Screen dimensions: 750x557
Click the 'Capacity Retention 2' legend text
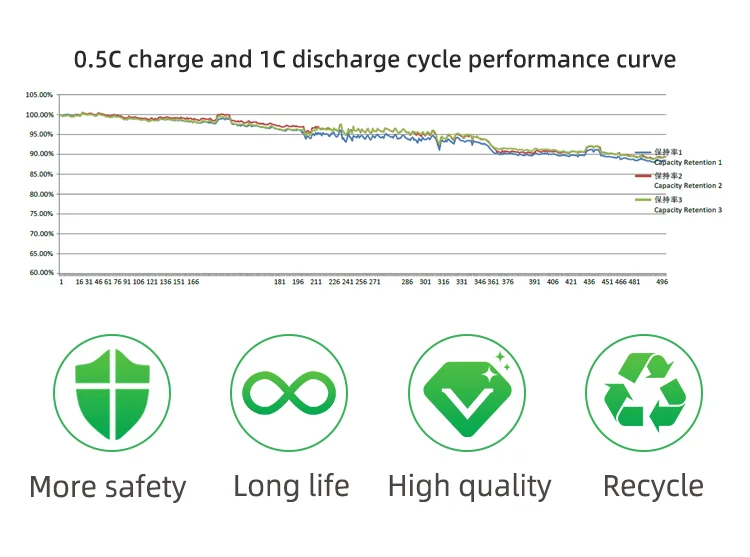[x=688, y=186]
